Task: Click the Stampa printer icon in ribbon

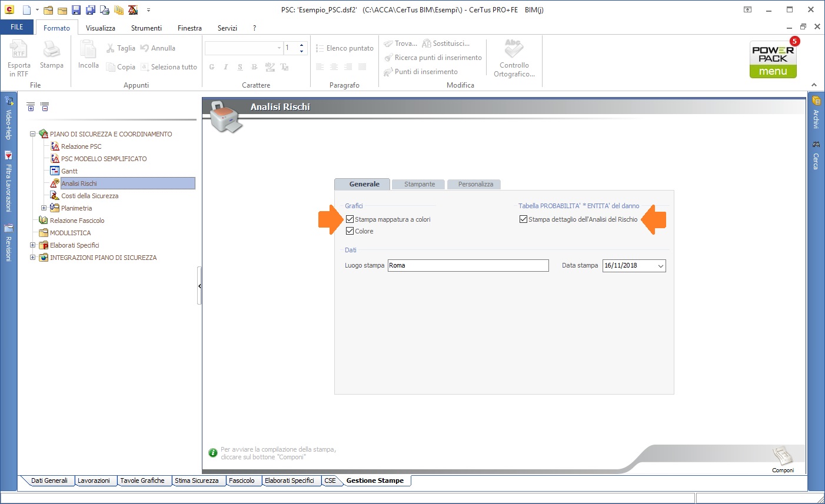Action: click(51, 55)
